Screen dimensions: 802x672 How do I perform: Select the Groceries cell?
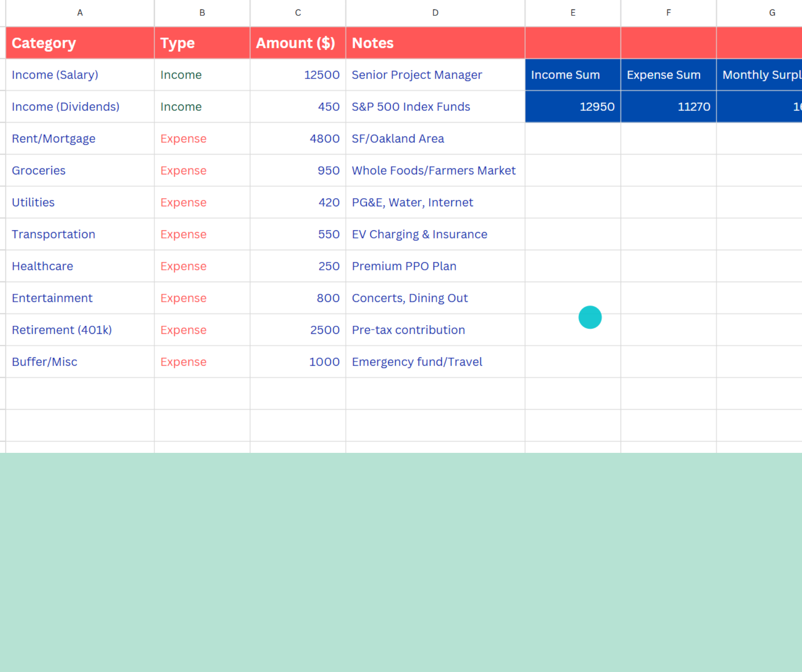80,171
